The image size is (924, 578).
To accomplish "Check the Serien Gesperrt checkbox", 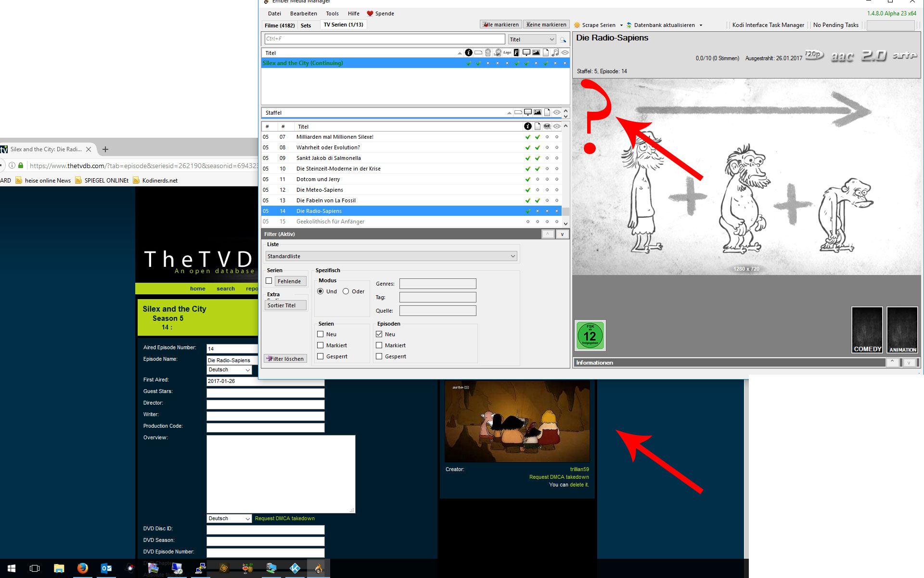I will pyautogui.click(x=321, y=356).
